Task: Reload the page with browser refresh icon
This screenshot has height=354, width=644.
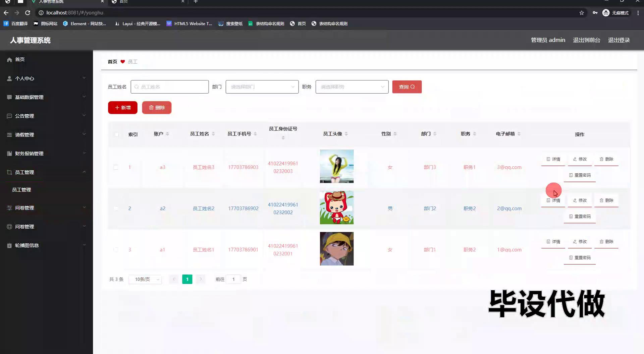Action: (28, 13)
